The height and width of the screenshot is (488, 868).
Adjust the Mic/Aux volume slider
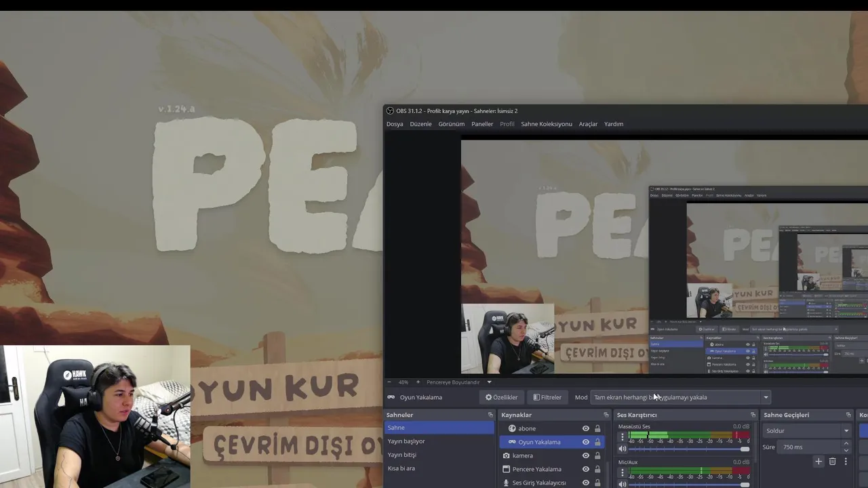coord(688,484)
